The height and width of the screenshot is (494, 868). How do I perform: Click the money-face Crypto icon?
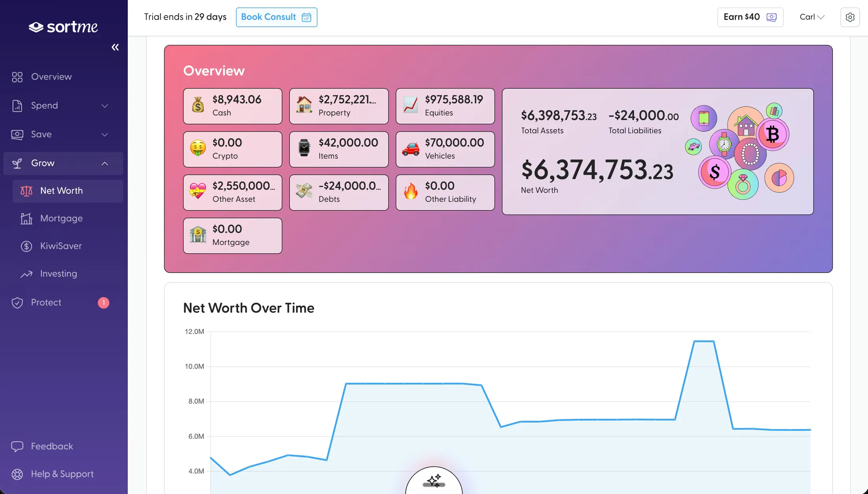(x=198, y=148)
